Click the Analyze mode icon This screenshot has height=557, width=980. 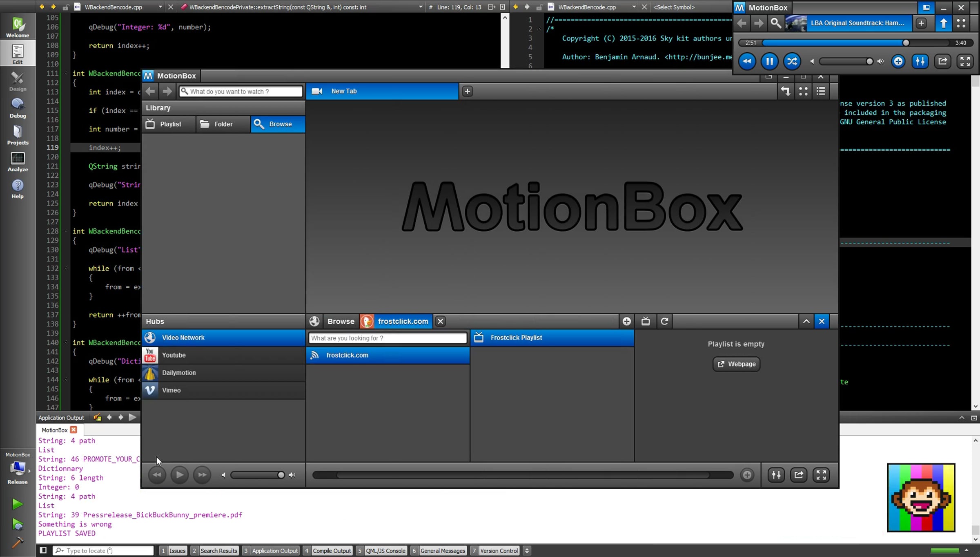18,162
